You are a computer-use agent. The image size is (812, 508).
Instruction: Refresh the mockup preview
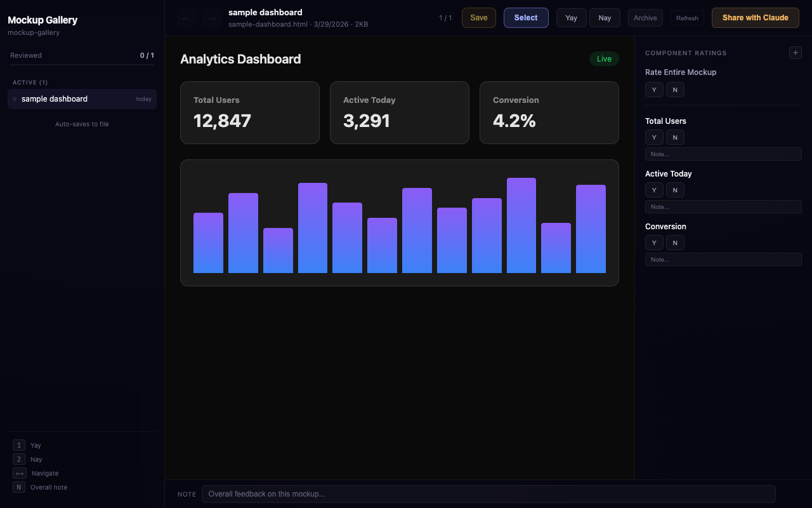[x=687, y=18]
